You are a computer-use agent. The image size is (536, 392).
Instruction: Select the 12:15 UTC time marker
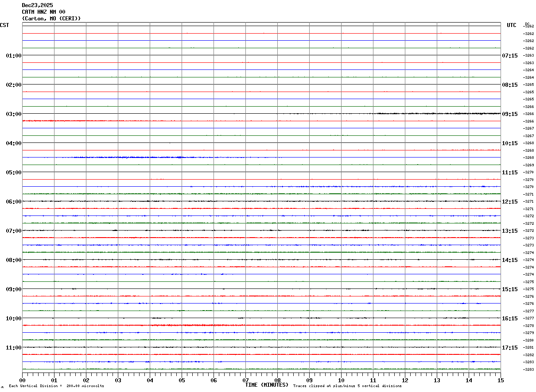(509, 202)
